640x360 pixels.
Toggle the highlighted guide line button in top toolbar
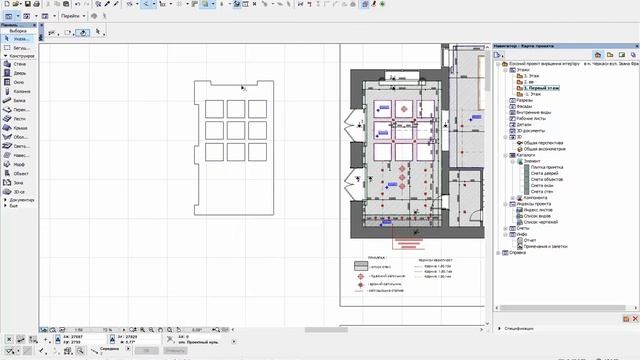coord(146,4)
